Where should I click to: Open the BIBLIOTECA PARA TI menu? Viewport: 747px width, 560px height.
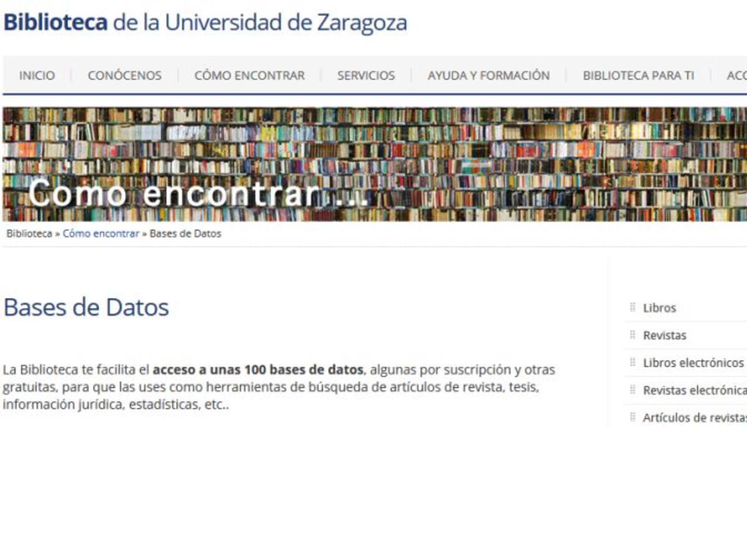pos(638,75)
